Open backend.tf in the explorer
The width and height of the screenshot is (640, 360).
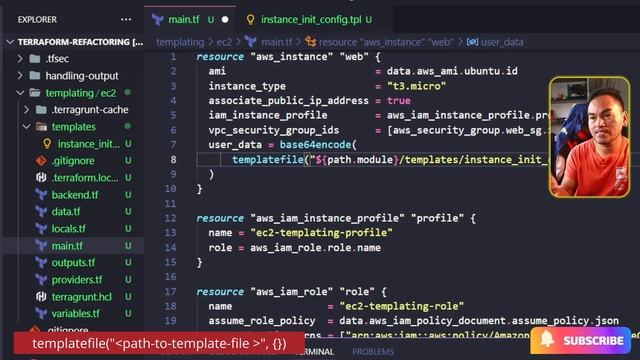tap(75, 195)
